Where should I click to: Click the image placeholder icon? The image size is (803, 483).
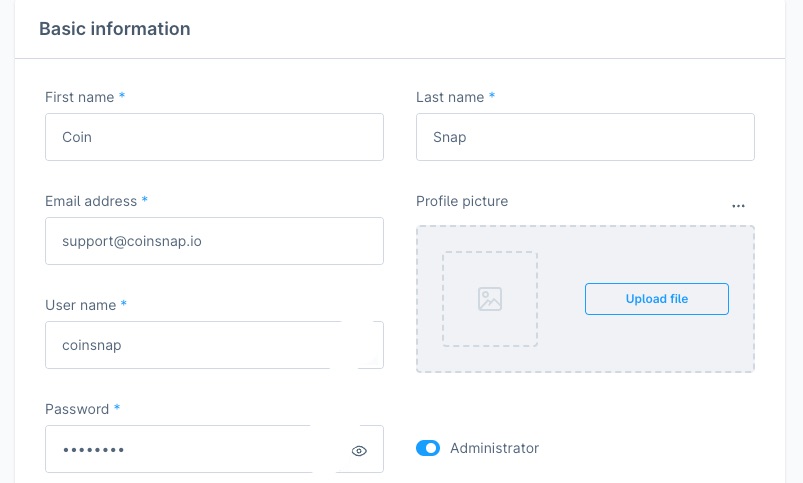[490, 299]
